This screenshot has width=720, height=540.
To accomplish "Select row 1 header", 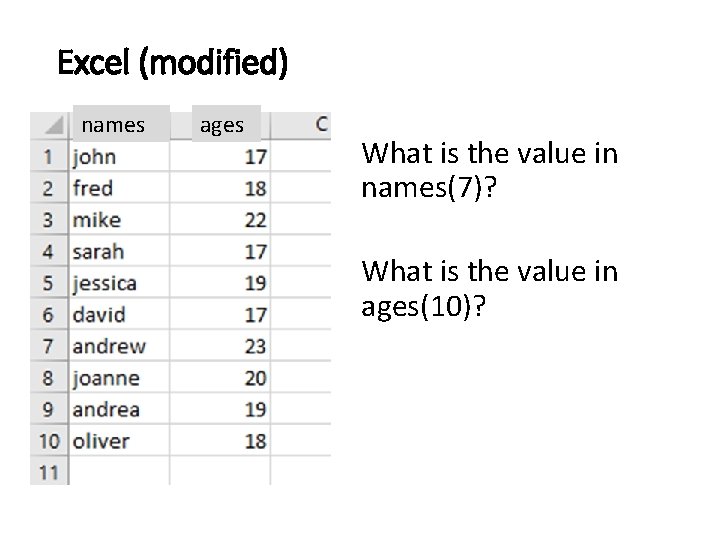I will click(49, 157).
